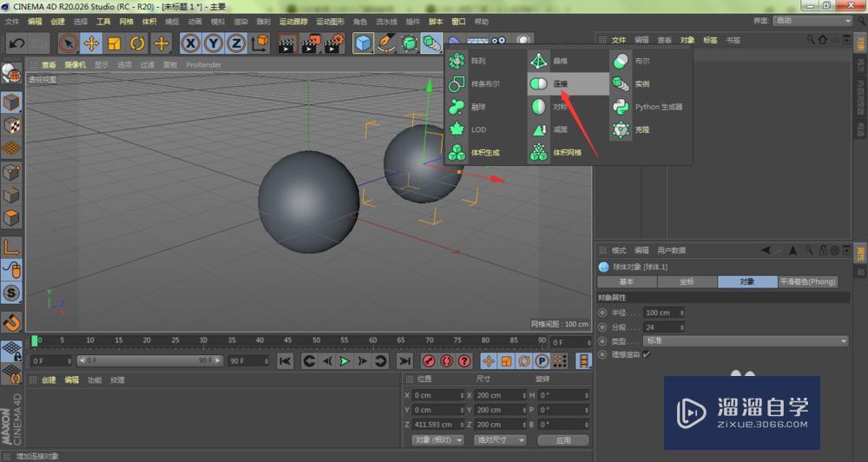The image size is (868, 462).
Task: Switch to 坐标 attribute tab
Action: click(687, 281)
